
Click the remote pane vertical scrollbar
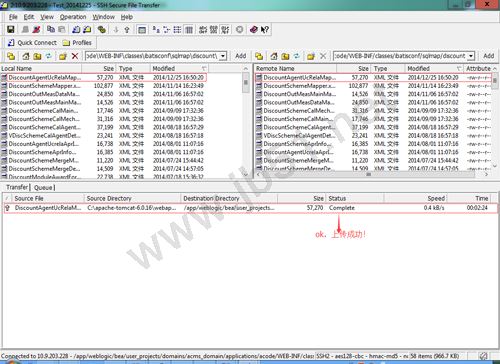pos(495,117)
